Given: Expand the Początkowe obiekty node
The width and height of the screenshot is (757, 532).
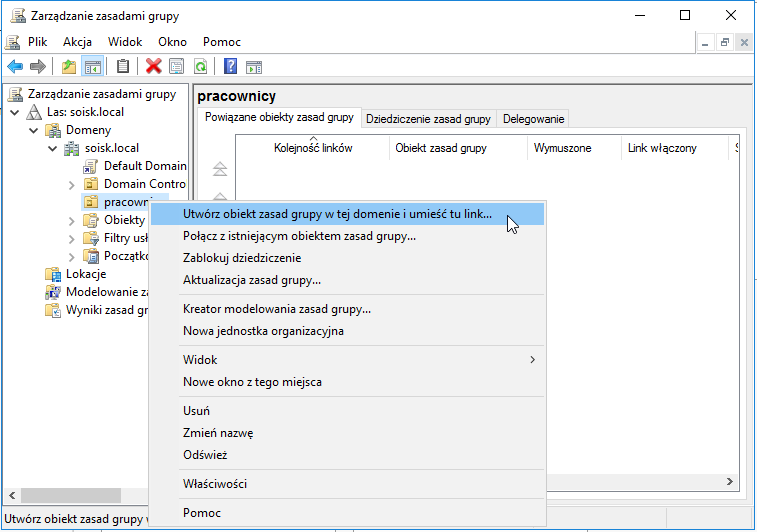Looking at the screenshot, I should [x=71, y=256].
